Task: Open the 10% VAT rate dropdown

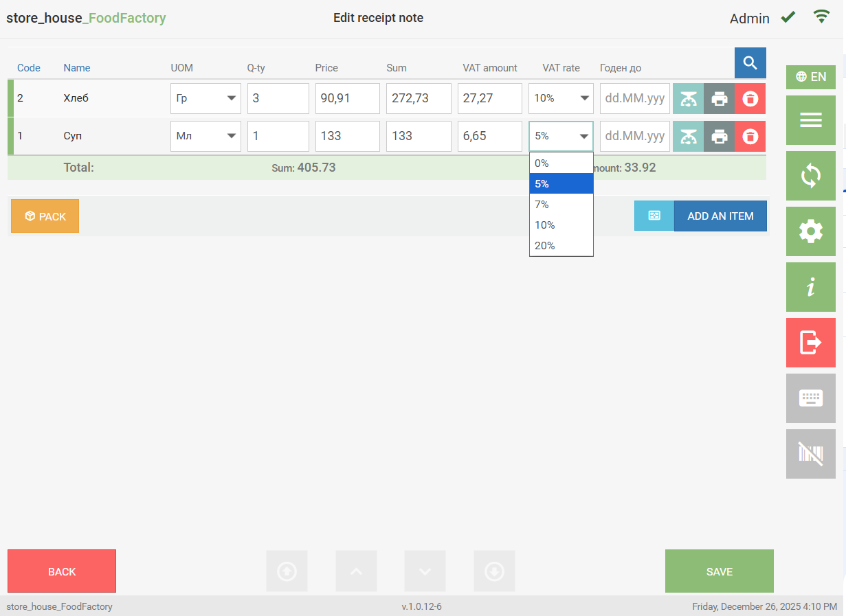Action: coord(561,99)
